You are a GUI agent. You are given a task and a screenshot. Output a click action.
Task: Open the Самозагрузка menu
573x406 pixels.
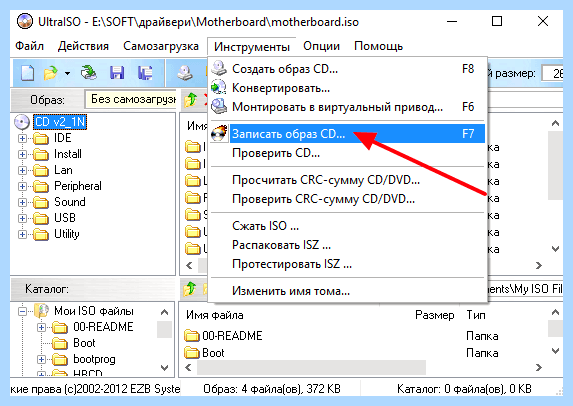pyautogui.click(x=161, y=46)
